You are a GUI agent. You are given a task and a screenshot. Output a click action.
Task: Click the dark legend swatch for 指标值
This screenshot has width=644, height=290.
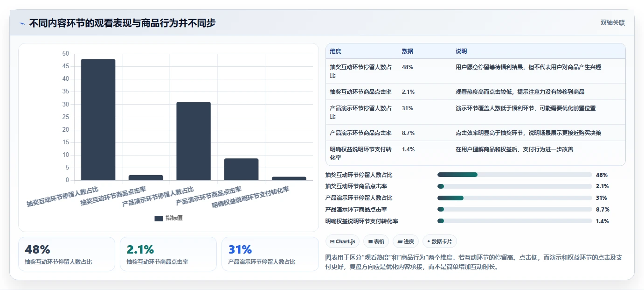coord(159,218)
